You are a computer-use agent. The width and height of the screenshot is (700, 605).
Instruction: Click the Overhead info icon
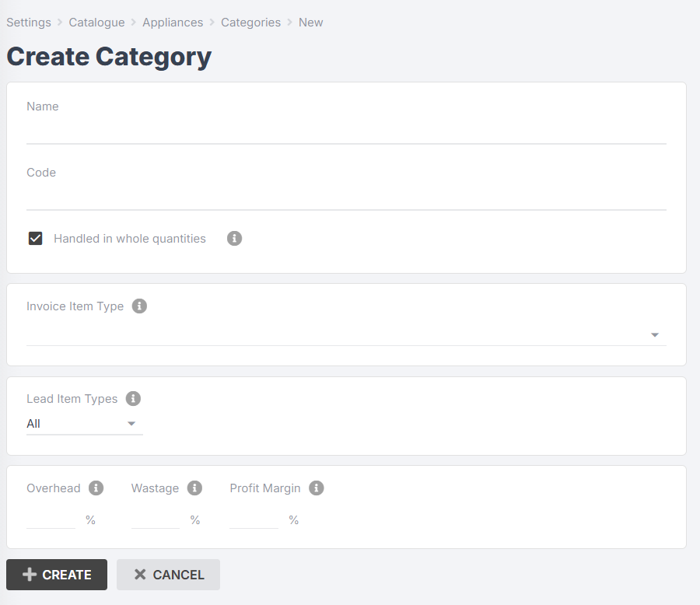[x=96, y=488]
